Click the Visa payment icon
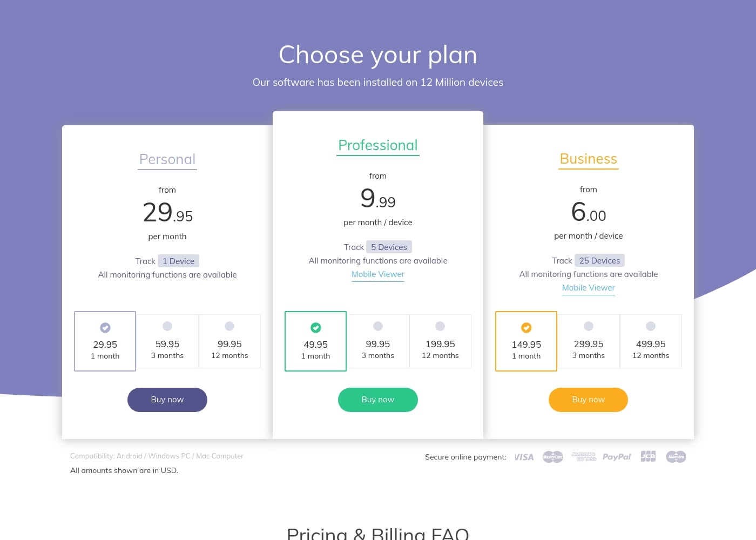The width and height of the screenshot is (756, 540). tap(524, 456)
